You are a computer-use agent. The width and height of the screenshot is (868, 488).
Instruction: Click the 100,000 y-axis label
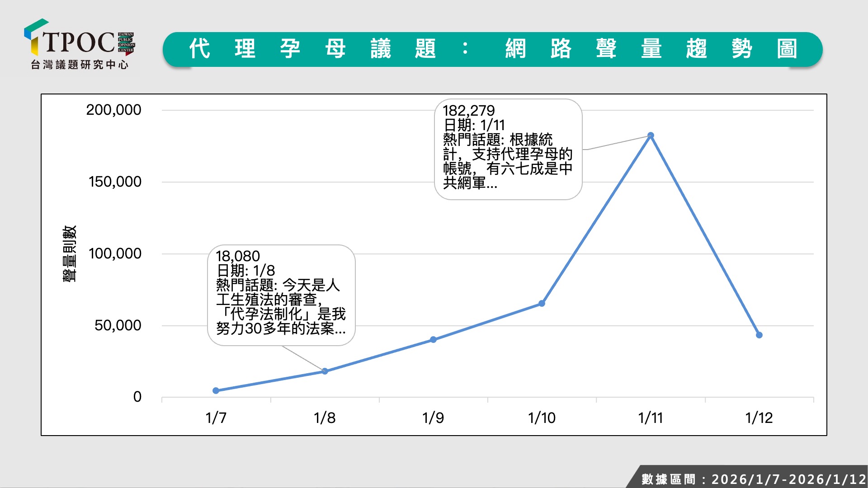click(115, 253)
